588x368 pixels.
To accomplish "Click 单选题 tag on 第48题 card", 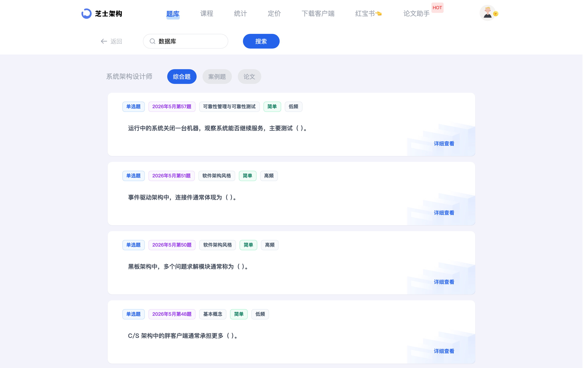I will [x=133, y=314].
